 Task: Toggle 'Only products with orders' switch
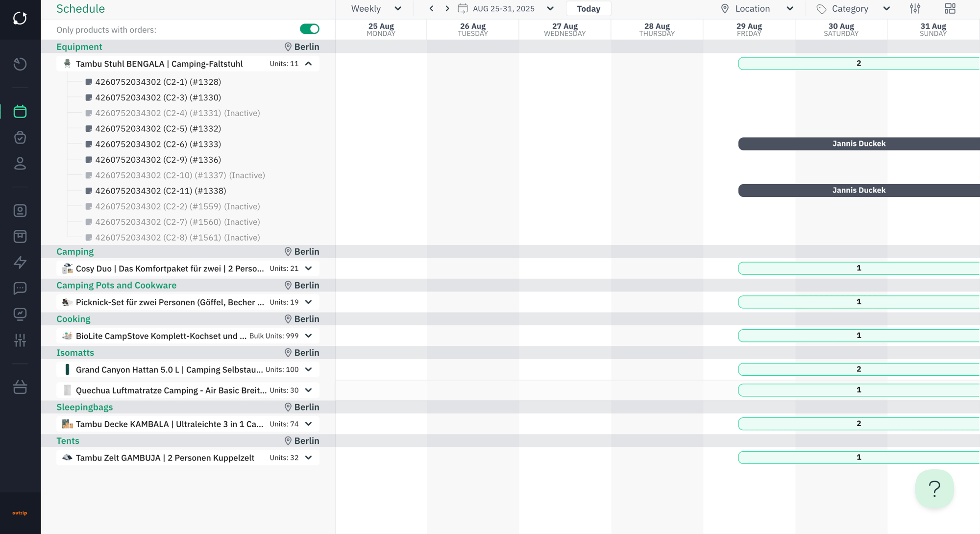(309, 29)
